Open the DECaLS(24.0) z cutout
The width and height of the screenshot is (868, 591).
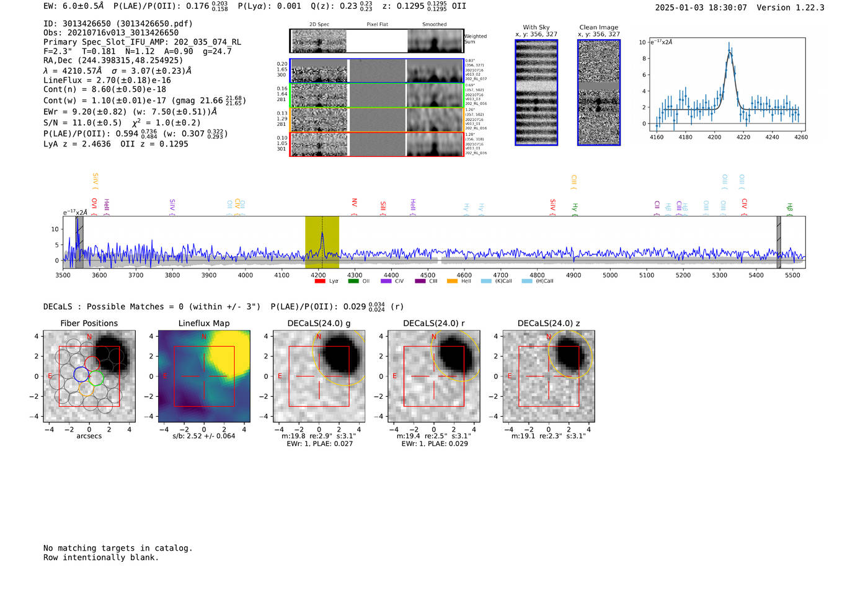point(549,376)
